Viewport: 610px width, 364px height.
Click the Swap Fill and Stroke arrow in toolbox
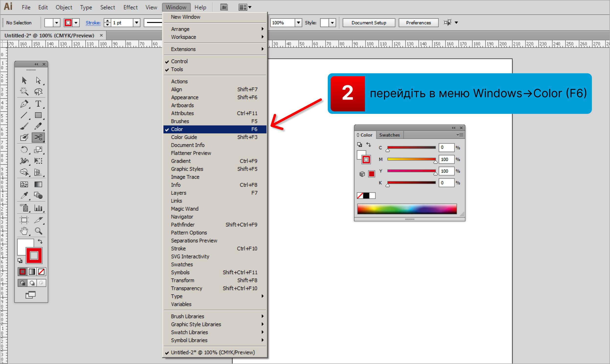(40, 242)
